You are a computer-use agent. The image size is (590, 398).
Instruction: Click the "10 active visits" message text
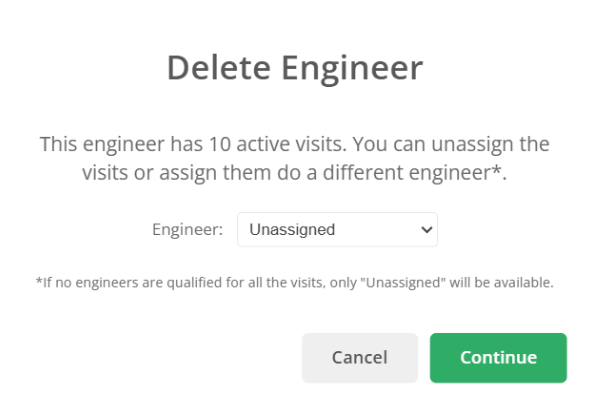(x=278, y=144)
